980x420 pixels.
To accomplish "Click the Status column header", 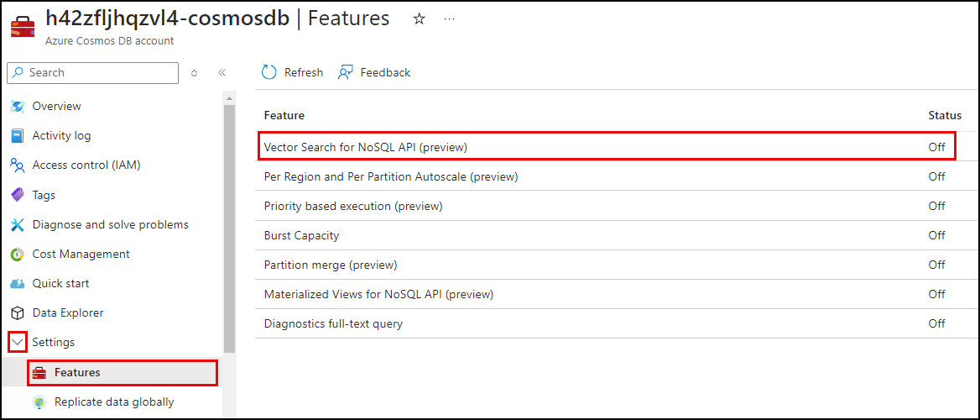I will (945, 116).
